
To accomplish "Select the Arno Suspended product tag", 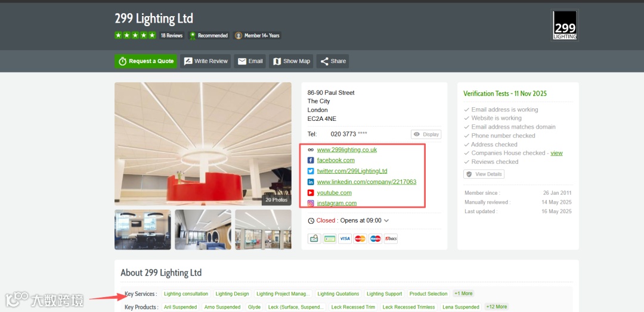I will click(222, 307).
